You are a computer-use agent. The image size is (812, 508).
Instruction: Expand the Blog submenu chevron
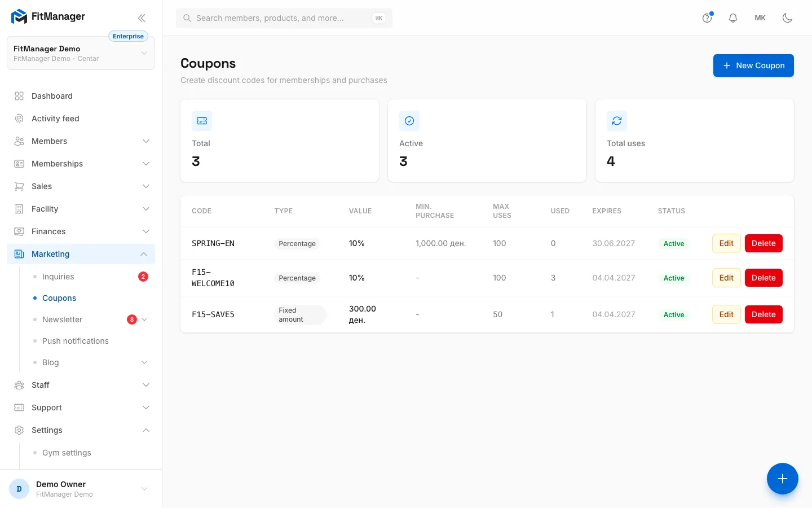[x=144, y=362]
